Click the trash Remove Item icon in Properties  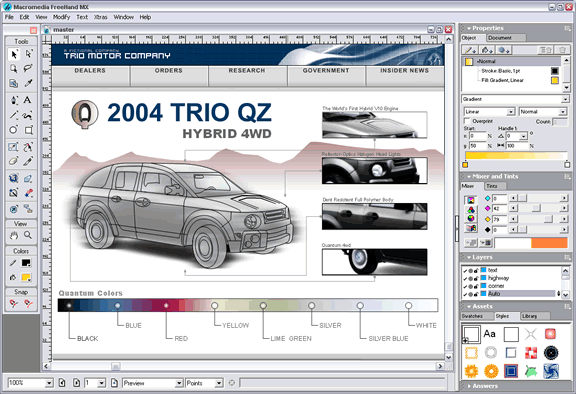[x=562, y=50]
